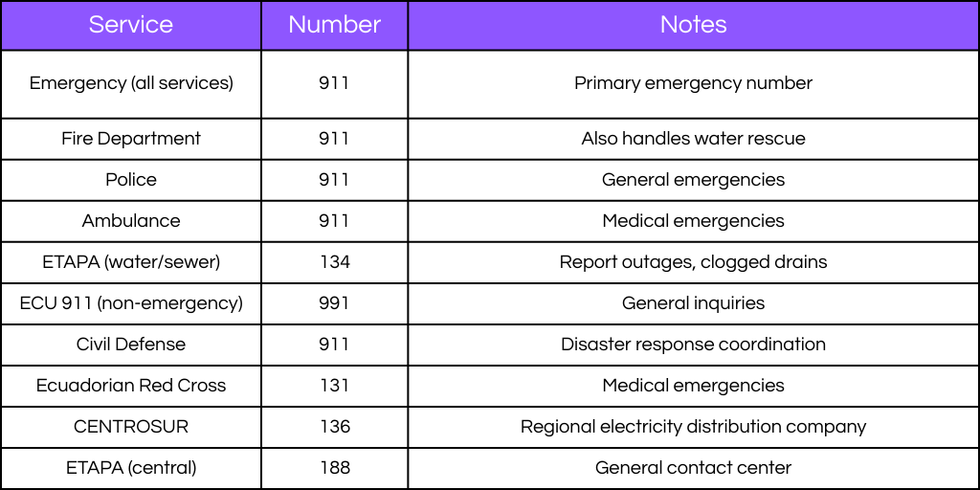Image resolution: width=980 pixels, height=490 pixels.
Task: Click the Notes column header
Action: pyautogui.click(x=693, y=25)
